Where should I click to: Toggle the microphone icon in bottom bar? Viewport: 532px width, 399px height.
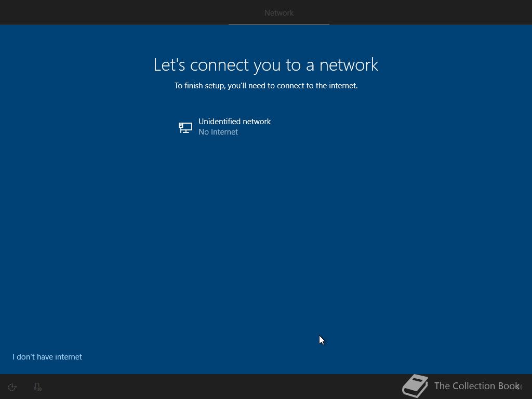click(x=37, y=387)
